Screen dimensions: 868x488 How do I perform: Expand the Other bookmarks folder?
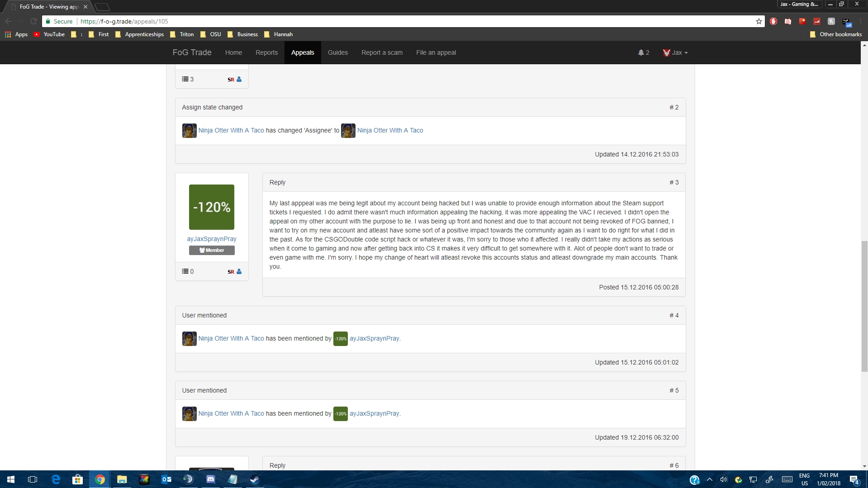[x=836, y=34]
